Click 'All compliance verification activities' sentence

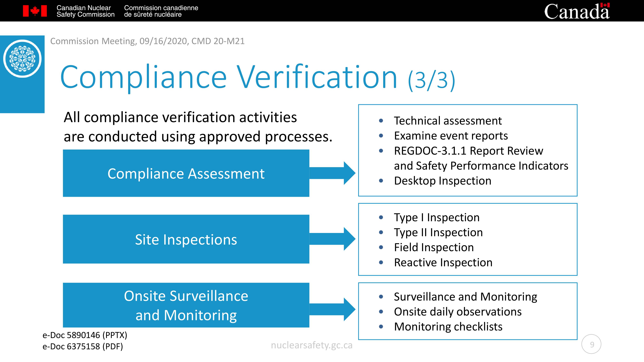[x=198, y=127]
